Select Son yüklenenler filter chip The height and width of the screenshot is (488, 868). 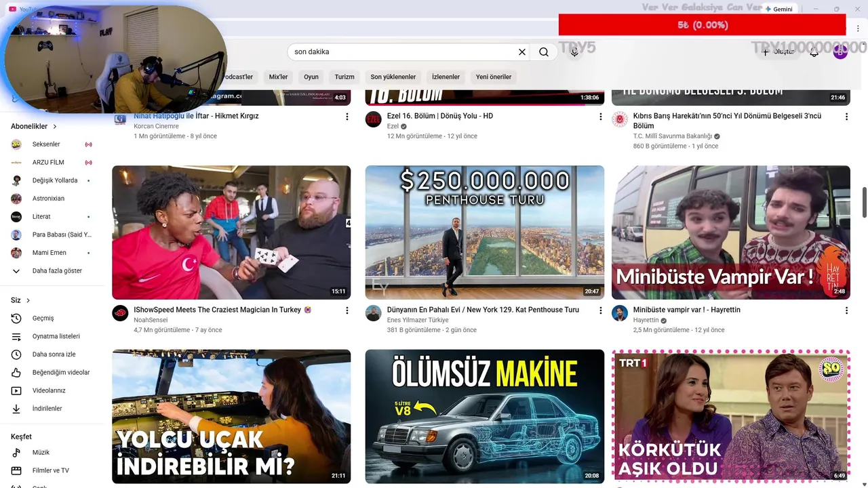pyautogui.click(x=393, y=77)
